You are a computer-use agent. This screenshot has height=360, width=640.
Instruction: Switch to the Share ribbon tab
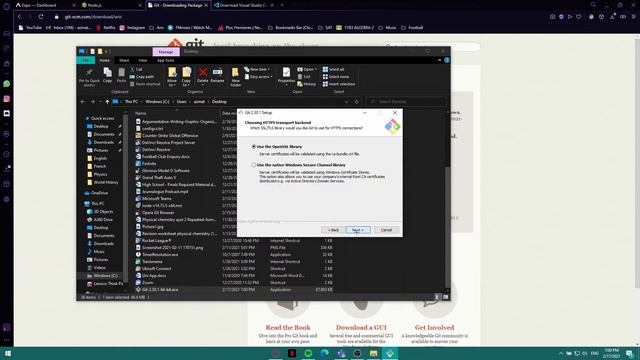(x=124, y=60)
